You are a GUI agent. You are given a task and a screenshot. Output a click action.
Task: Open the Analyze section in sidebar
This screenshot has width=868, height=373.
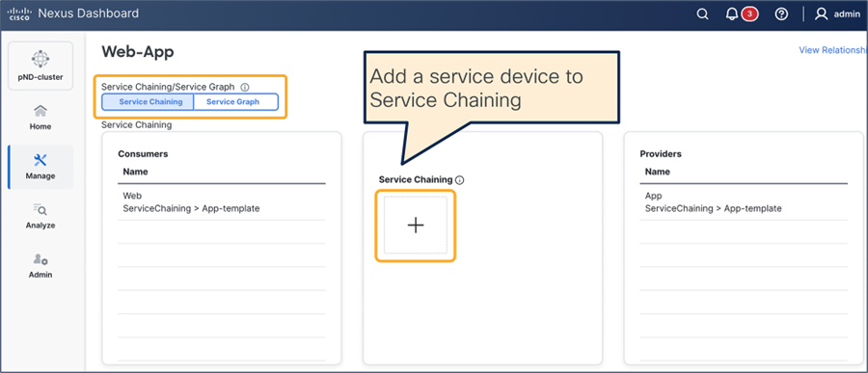41,217
